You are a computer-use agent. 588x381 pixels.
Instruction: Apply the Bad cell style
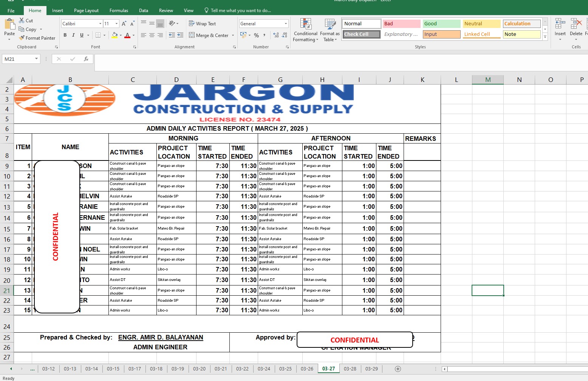pyautogui.click(x=401, y=23)
